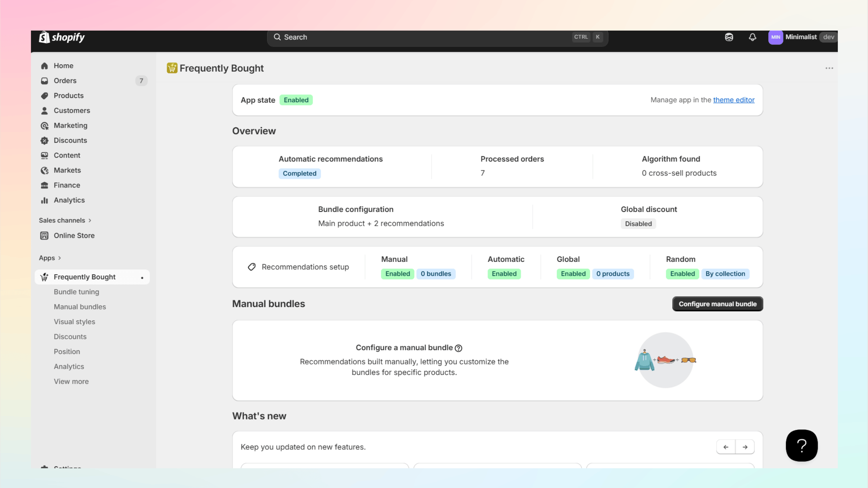Open Bundle tuning in the sidebar

[76, 292]
